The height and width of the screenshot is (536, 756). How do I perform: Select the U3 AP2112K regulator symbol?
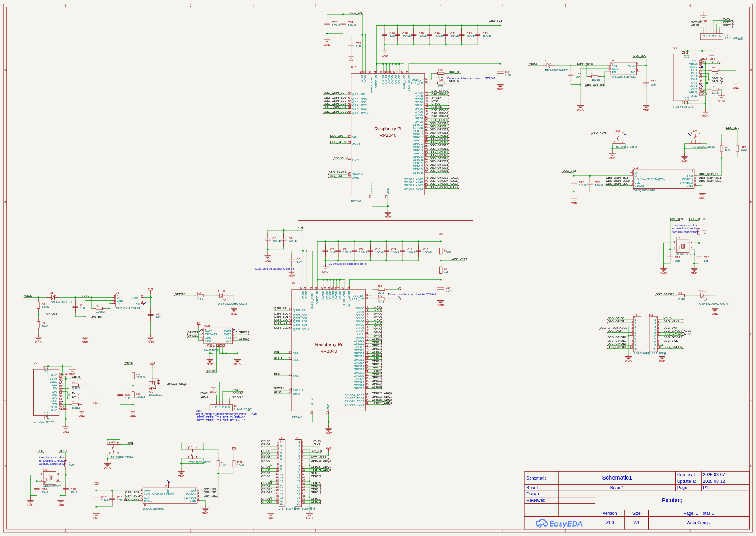[128, 301]
